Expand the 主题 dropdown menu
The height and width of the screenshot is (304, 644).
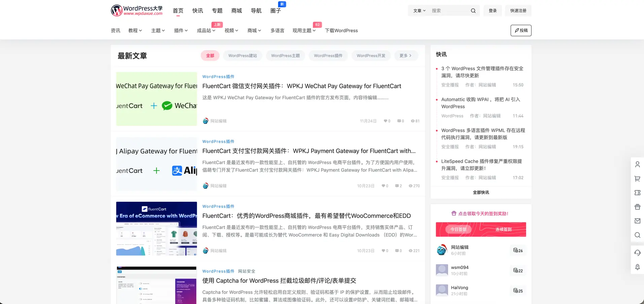click(158, 31)
